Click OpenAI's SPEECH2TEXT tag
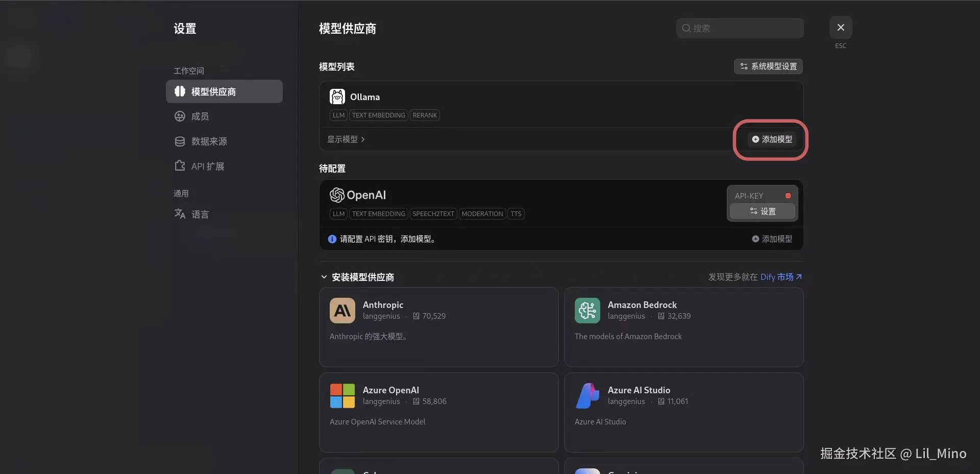This screenshot has width=980, height=474. 433,214
